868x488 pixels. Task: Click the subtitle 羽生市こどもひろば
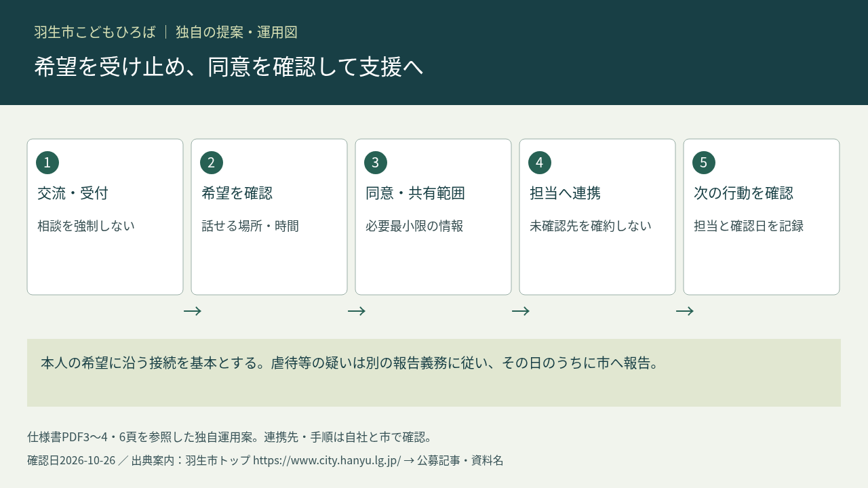(x=95, y=32)
